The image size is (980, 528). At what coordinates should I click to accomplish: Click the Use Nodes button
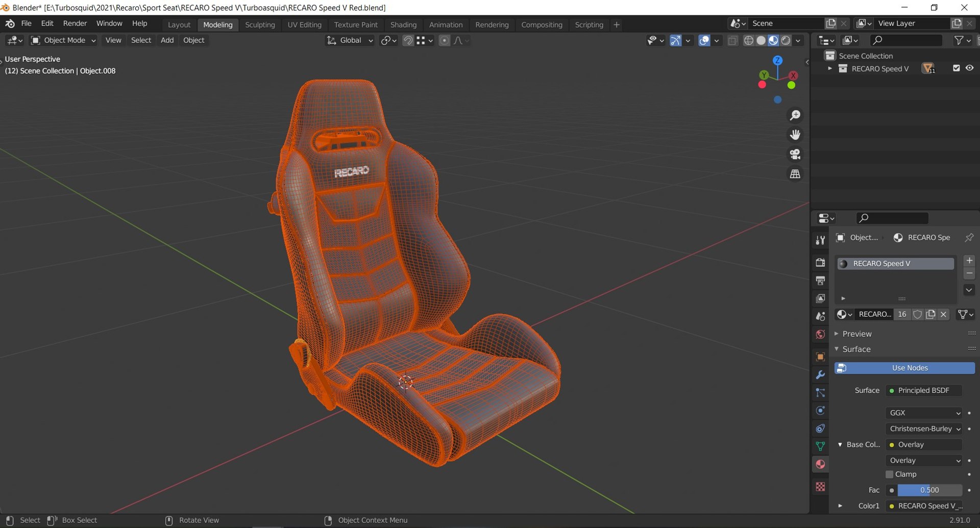pyautogui.click(x=905, y=368)
